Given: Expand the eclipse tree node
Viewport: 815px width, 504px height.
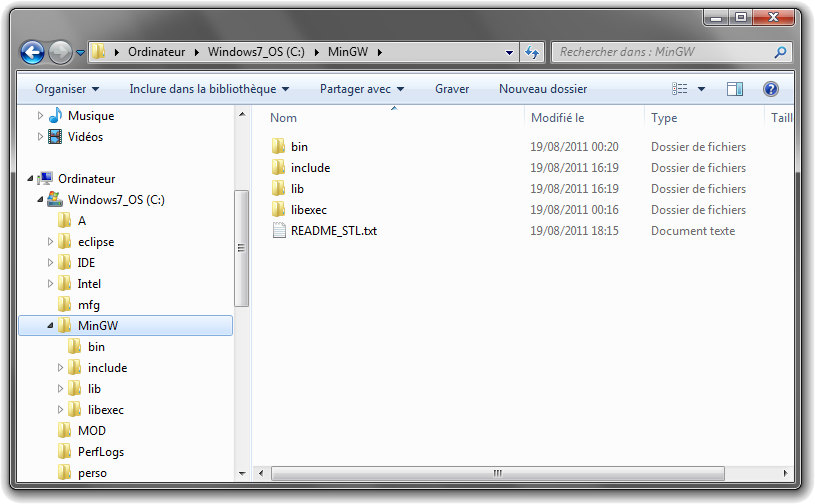Looking at the screenshot, I should pyautogui.click(x=50, y=242).
